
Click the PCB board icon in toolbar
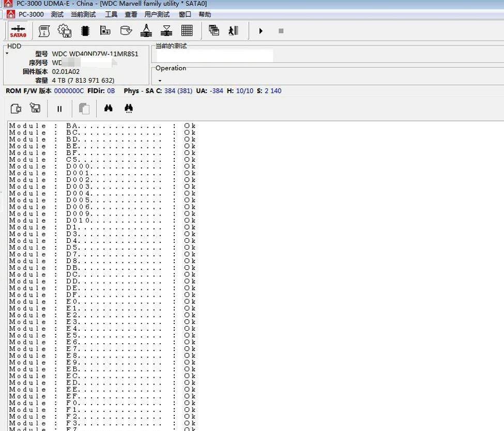coord(105,30)
